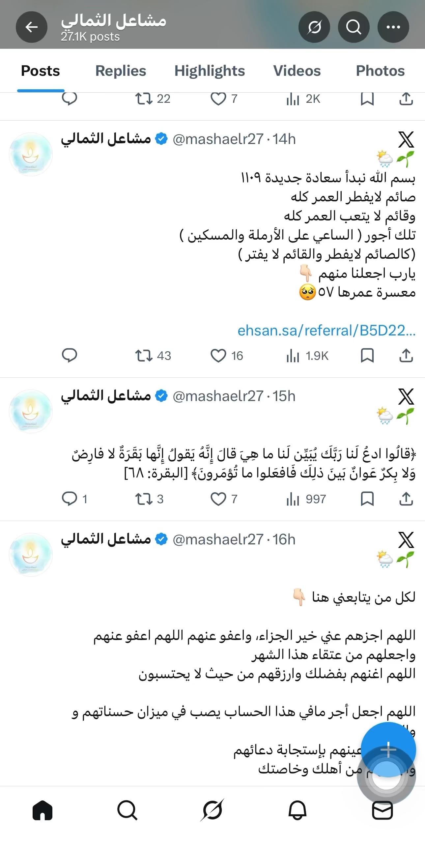Like the 14h post with 16 likes
The height and width of the screenshot is (868, 425).
point(218,356)
